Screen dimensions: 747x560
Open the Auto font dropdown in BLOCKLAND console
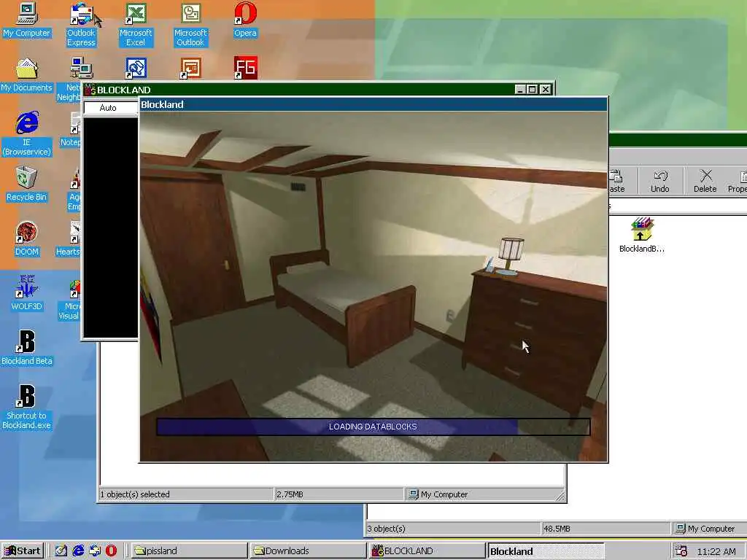point(111,108)
